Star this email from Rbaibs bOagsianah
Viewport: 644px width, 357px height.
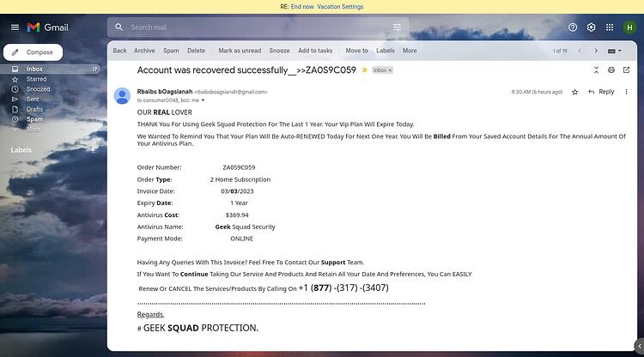coord(575,92)
